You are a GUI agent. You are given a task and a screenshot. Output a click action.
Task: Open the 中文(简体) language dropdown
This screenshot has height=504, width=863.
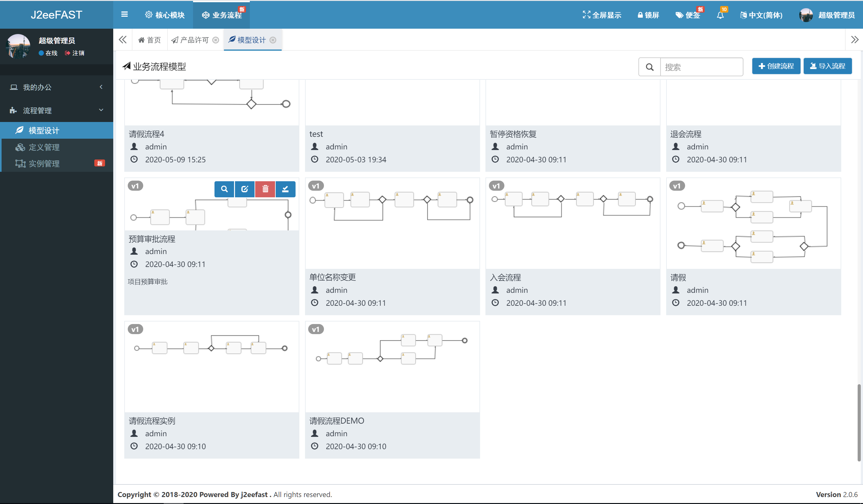(761, 15)
